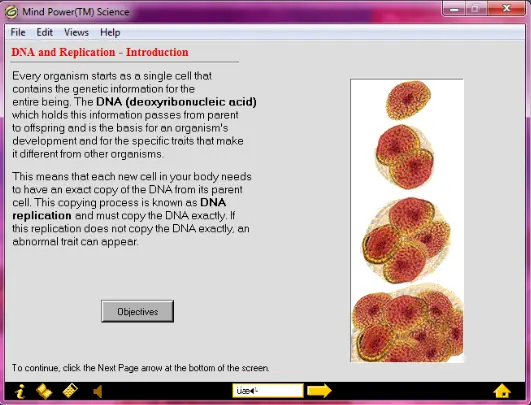
Task: Click the yellow information icon
Action: (x=20, y=391)
